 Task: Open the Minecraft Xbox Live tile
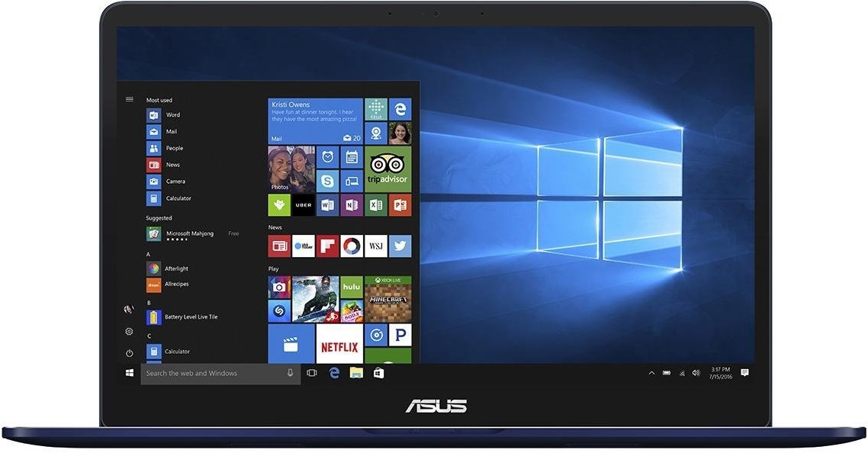pyautogui.click(x=387, y=298)
